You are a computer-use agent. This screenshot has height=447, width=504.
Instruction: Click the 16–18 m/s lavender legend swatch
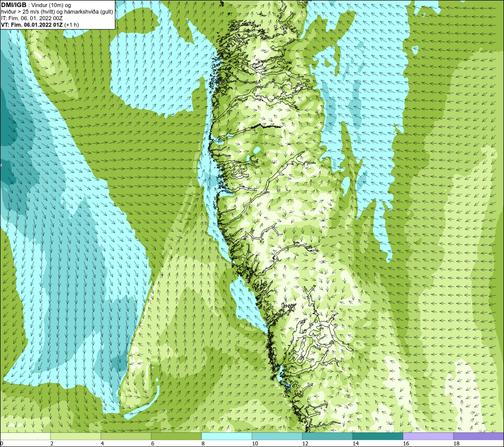(428, 436)
